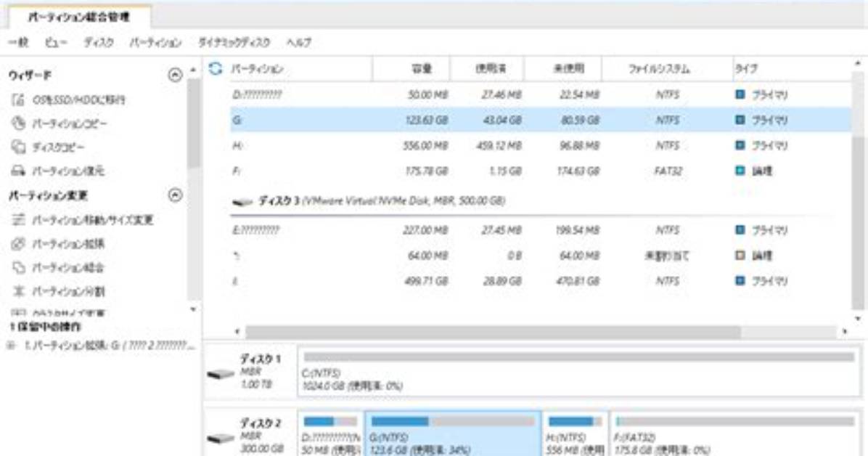The width and height of the screenshot is (868, 456).
Task: Select H:(NTFS) 556 MB block in disk map
Action: click(x=576, y=434)
